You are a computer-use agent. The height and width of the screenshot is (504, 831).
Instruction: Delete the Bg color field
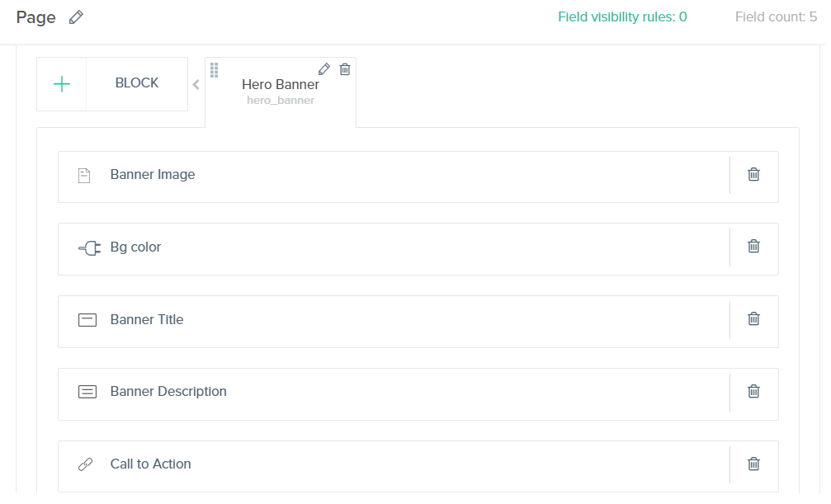click(x=753, y=247)
